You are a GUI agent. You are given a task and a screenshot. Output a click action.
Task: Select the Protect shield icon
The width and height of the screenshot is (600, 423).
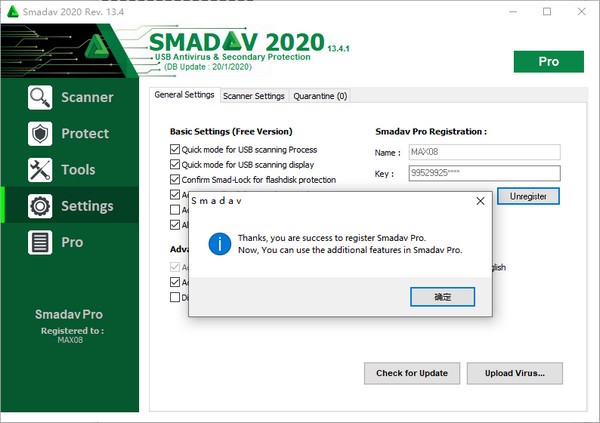pos(40,134)
